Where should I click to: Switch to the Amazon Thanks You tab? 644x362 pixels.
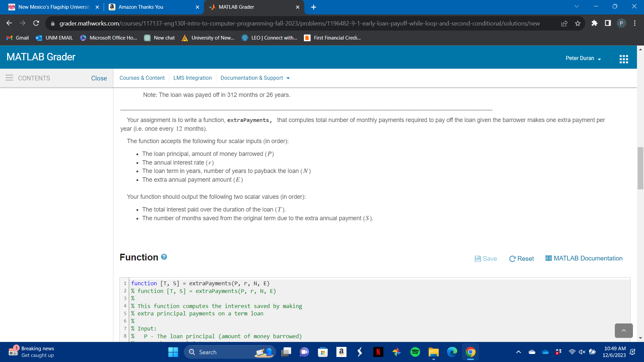[x=141, y=7]
